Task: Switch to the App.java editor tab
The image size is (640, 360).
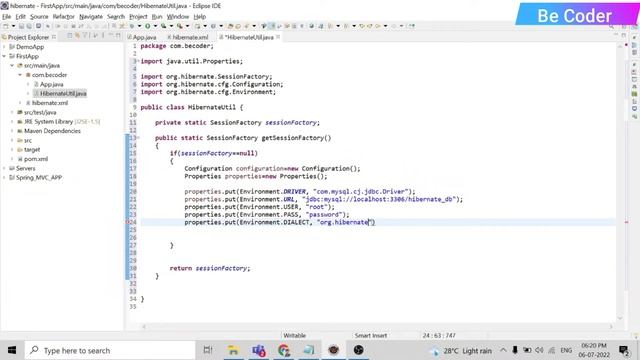Action: (142, 37)
